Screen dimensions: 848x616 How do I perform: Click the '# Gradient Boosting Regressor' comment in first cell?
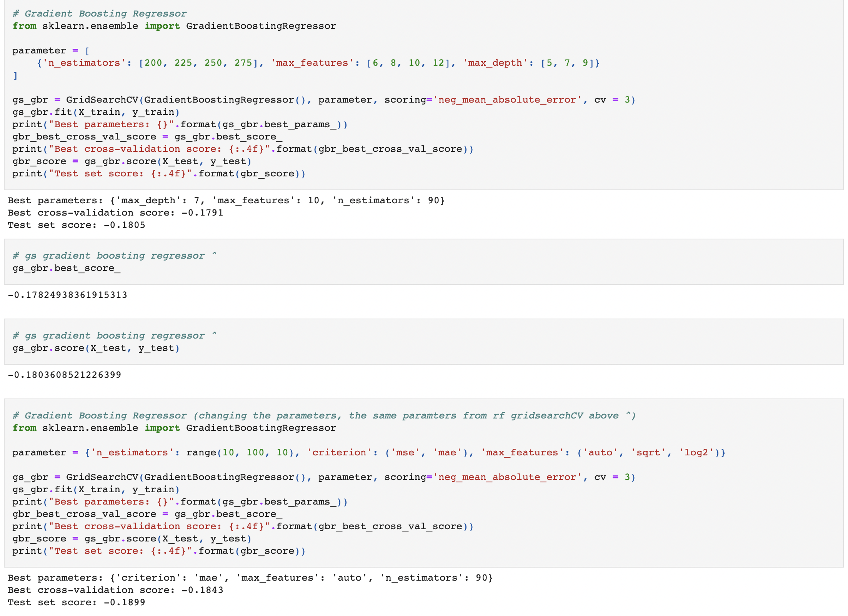[100, 13]
